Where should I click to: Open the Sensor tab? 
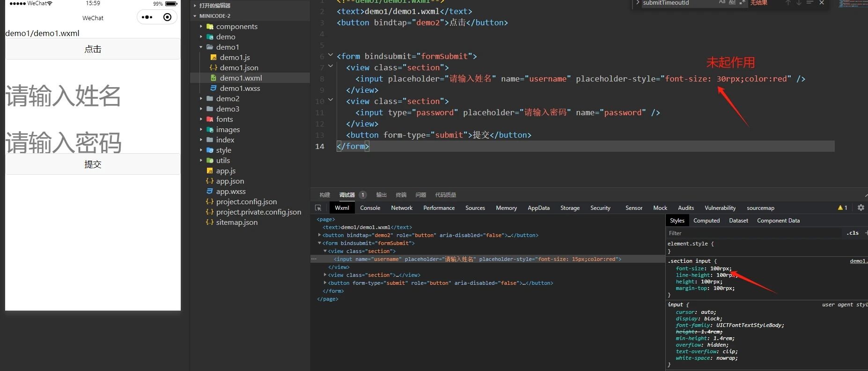point(634,208)
